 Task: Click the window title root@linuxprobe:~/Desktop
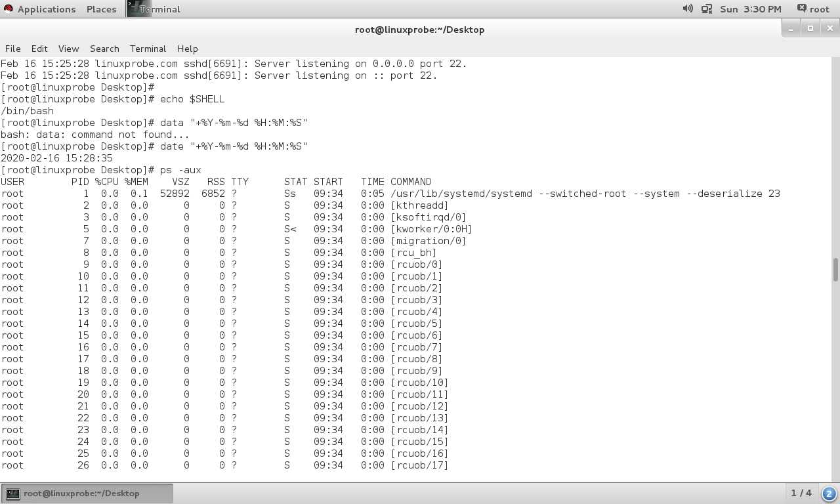pyautogui.click(x=420, y=30)
